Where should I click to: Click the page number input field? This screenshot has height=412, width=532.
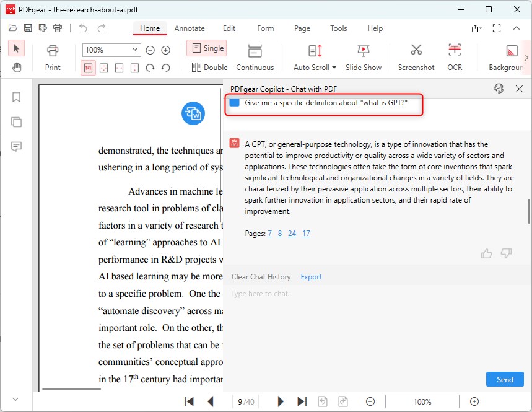245,401
